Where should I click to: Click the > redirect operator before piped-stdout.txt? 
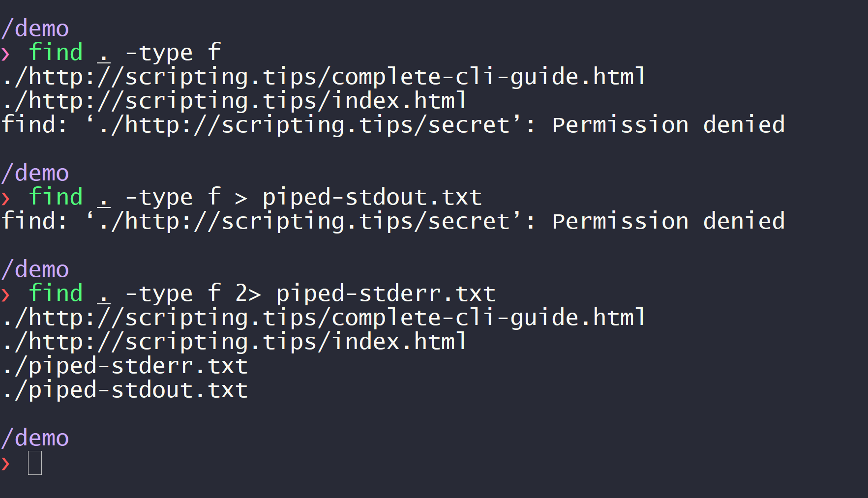pos(241,198)
